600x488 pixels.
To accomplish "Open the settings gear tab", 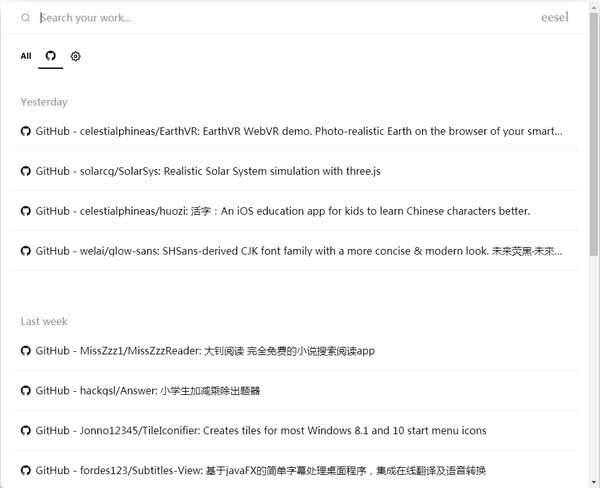I will 76,56.
